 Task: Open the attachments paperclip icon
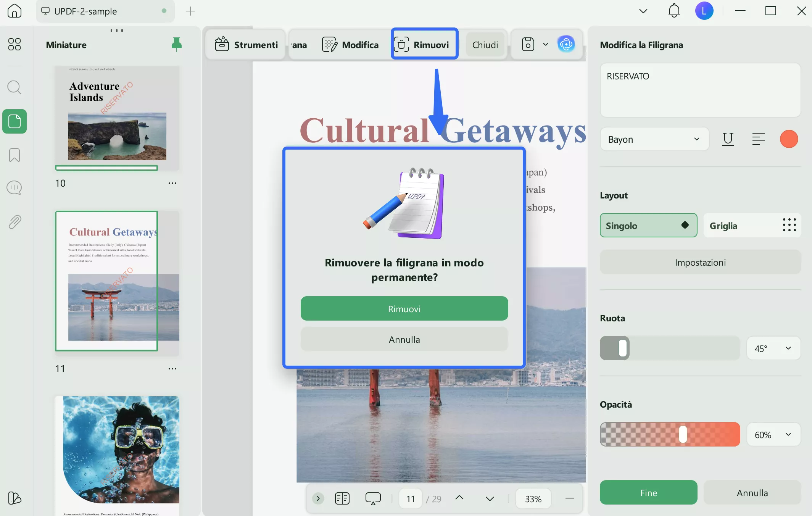(14, 222)
